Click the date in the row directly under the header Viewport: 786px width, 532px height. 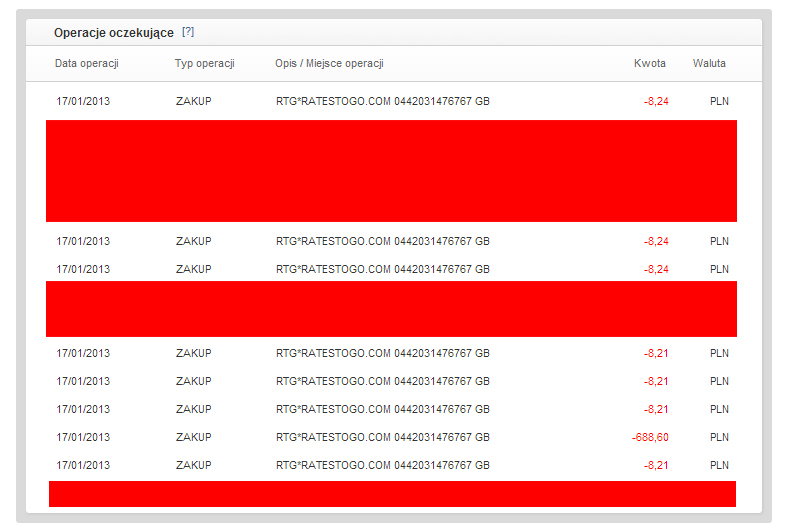[x=83, y=102]
